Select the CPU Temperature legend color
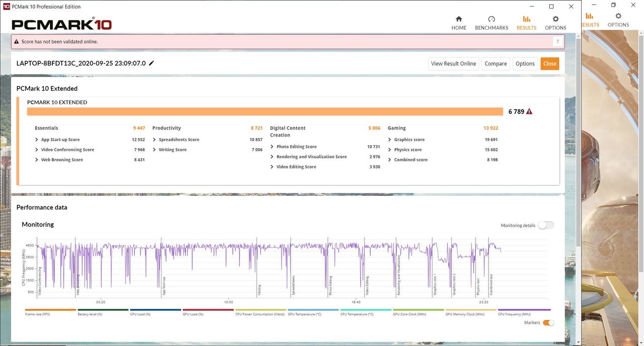 [x=366, y=310]
